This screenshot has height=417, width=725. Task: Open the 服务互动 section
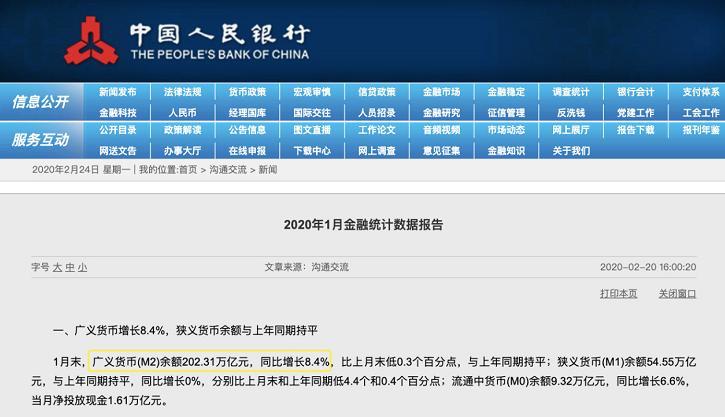41,139
